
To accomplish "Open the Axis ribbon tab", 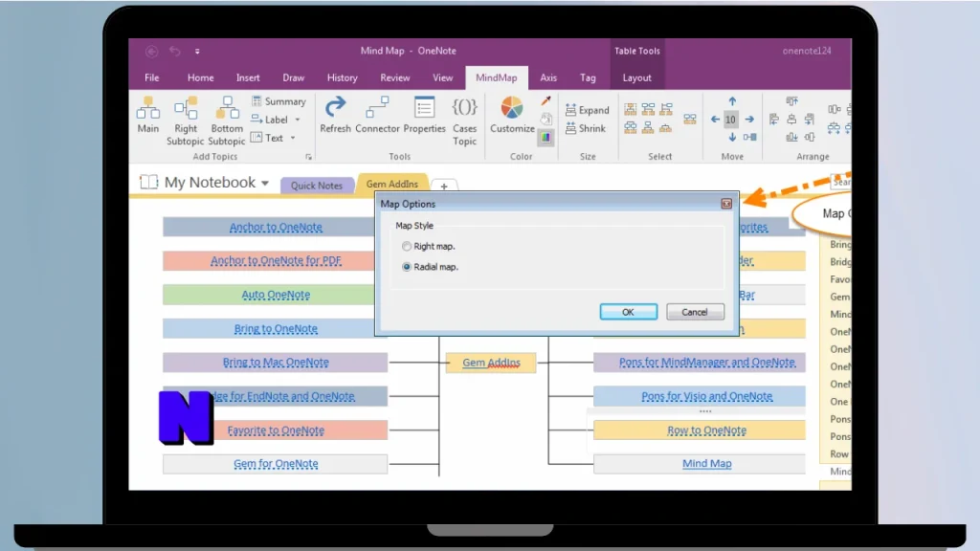I will click(x=548, y=77).
